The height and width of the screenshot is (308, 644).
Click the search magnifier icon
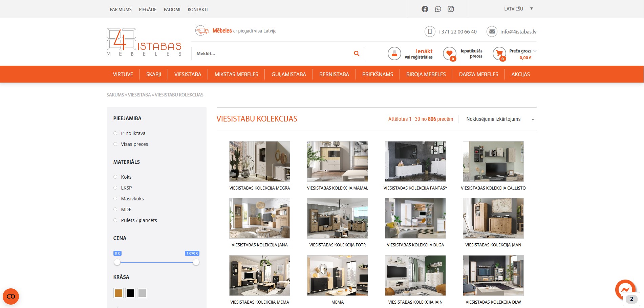coord(356,53)
